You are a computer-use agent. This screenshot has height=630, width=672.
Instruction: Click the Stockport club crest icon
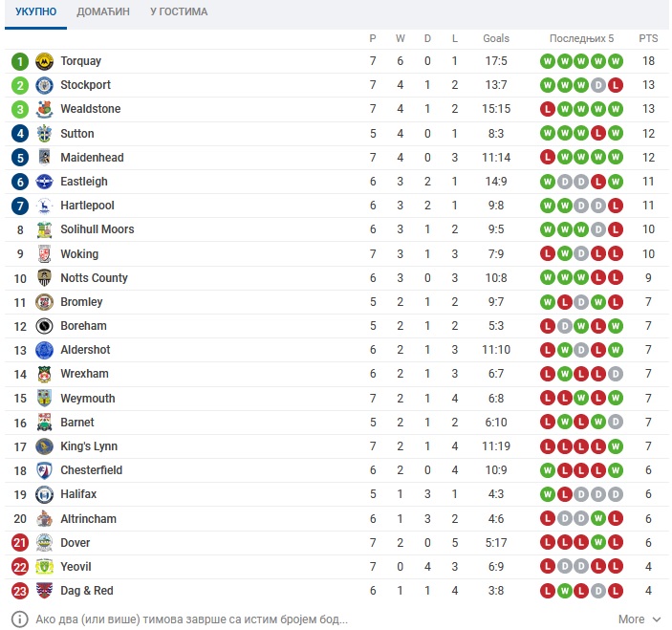click(44, 85)
